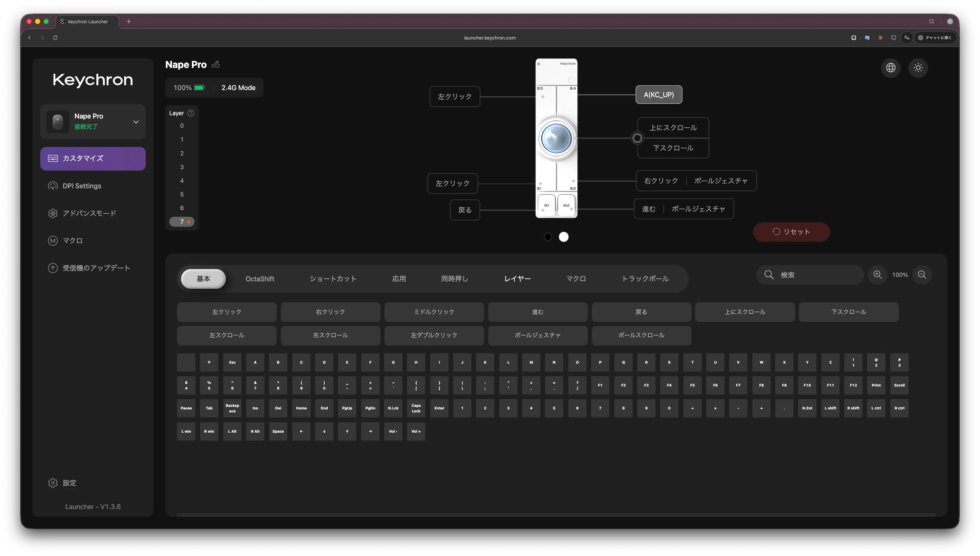Switch to the OctaShift tab
Screen dimensions: 980x556
click(260, 279)
